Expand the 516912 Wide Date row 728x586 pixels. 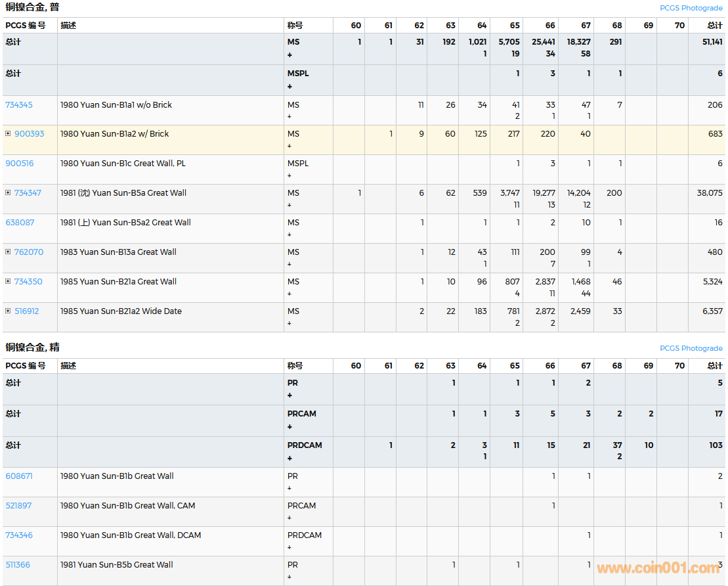tap(8, 311)
